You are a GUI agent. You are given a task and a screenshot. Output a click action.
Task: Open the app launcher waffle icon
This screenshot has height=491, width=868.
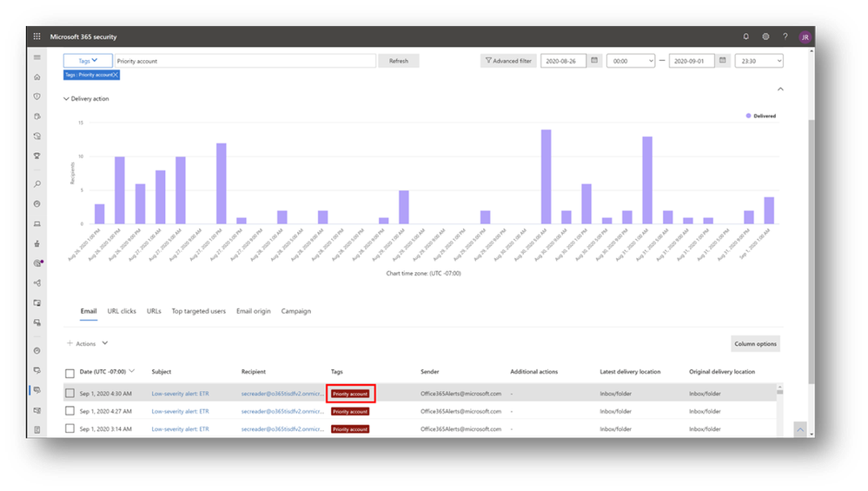(36, 36)
